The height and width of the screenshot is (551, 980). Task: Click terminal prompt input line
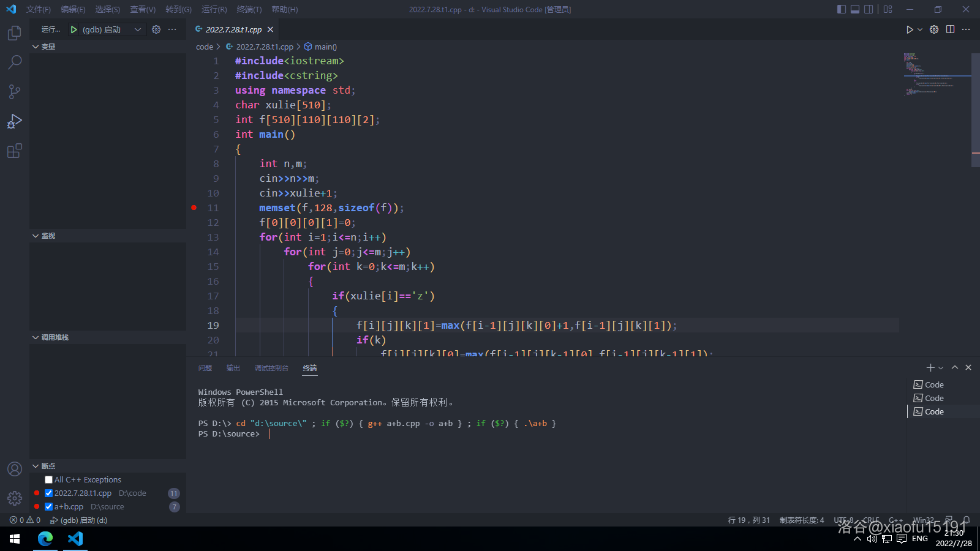coord(269,433)
